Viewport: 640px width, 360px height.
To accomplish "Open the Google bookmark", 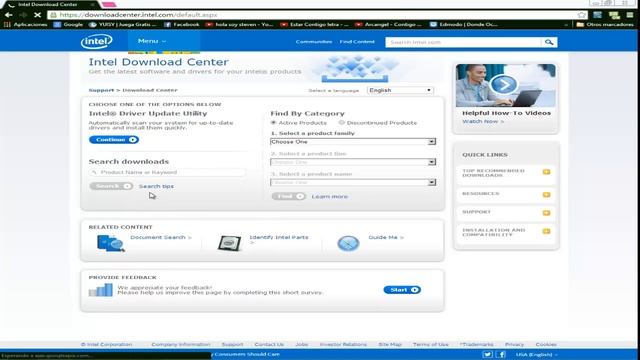I will tap(68, 24).
